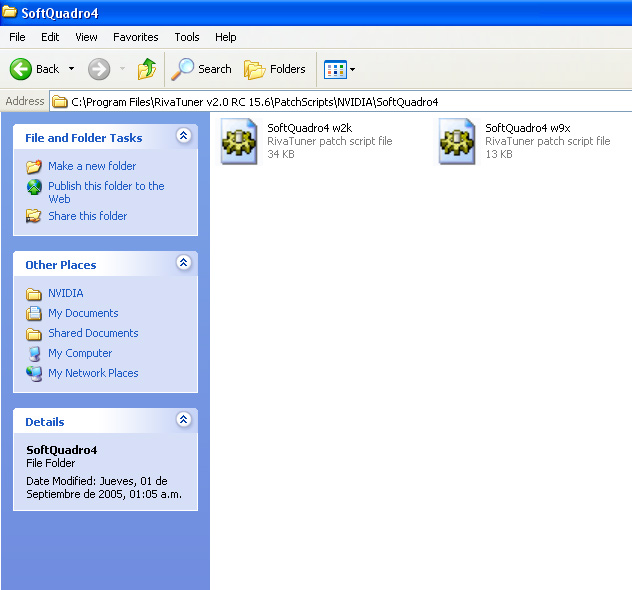Viewport: 632px width, 590px height.
Task: Click the Other Places header text
Action: click(x=61, y=265)
